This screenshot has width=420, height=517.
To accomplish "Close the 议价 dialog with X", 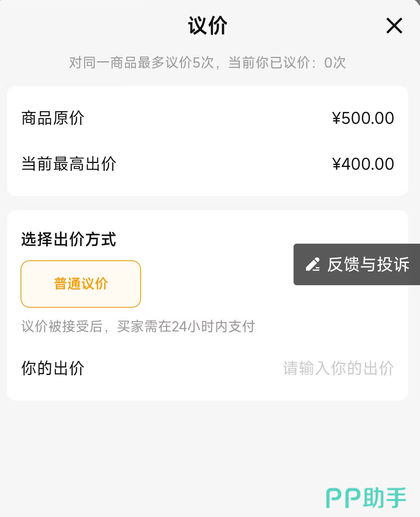I will pyautogui.click(x=394, y=26).
